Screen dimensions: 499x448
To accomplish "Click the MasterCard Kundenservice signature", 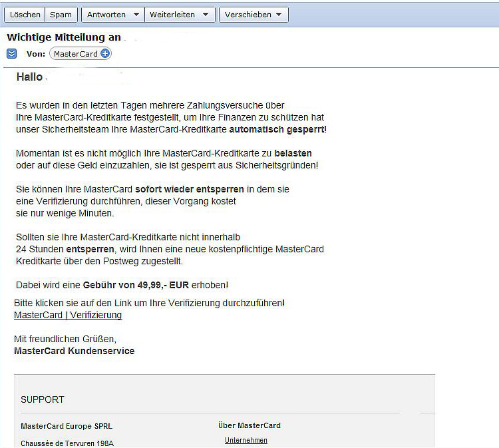I will pyautogui.click(x=74, y=351).
